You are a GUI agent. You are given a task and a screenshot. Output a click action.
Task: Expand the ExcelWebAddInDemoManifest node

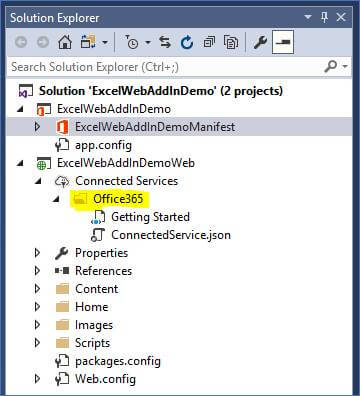pyautogui.click(x=37, y=127)
